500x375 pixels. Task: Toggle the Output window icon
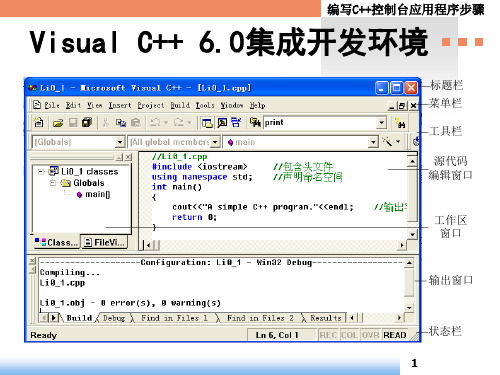pyautogui.click(x=222, y=123)
